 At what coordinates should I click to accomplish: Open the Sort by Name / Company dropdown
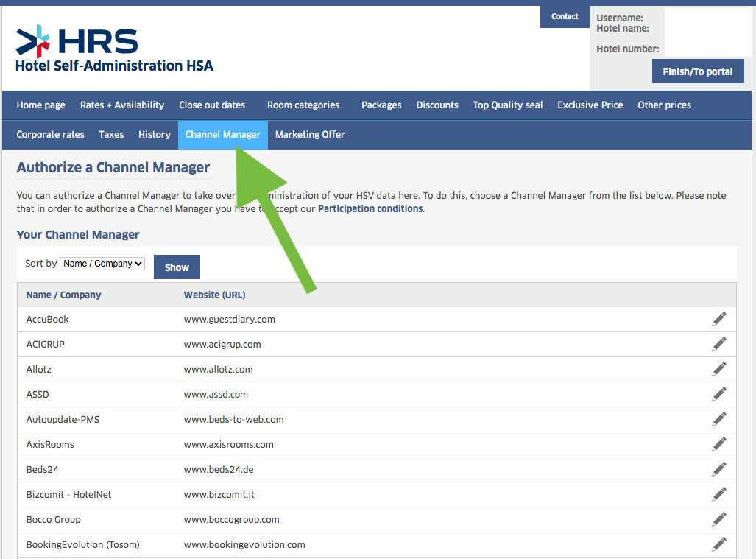coord(102,264)
